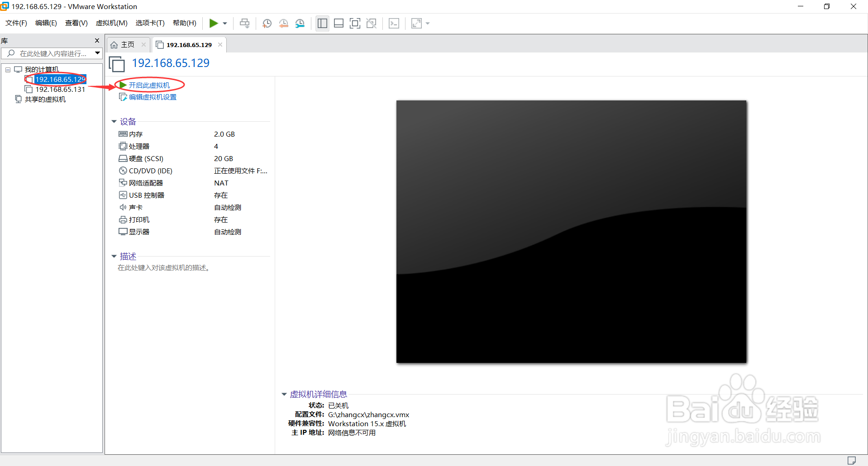Toggle the library sidebar visibility

(322, 23)
